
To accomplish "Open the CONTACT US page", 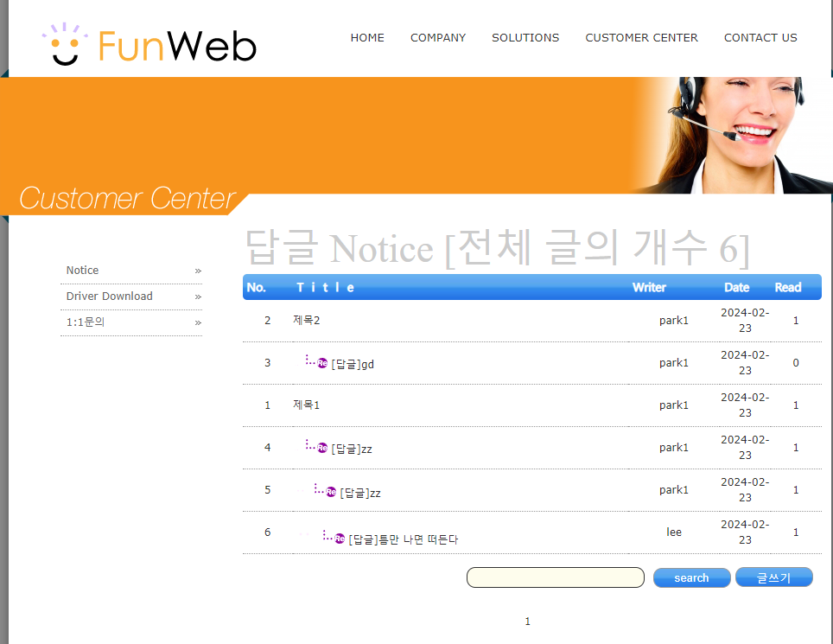I will click(760, 38).
